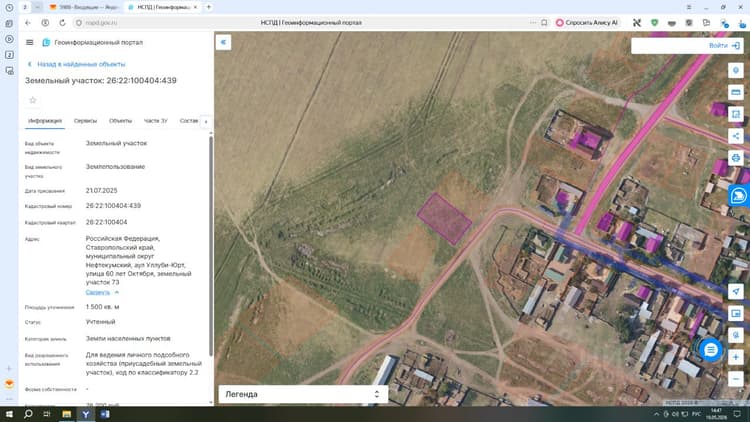Image resolution: width=750 pixels, height=422 pixels.
Task: Click the date value 21.07.2025
Action: (101, 190)
